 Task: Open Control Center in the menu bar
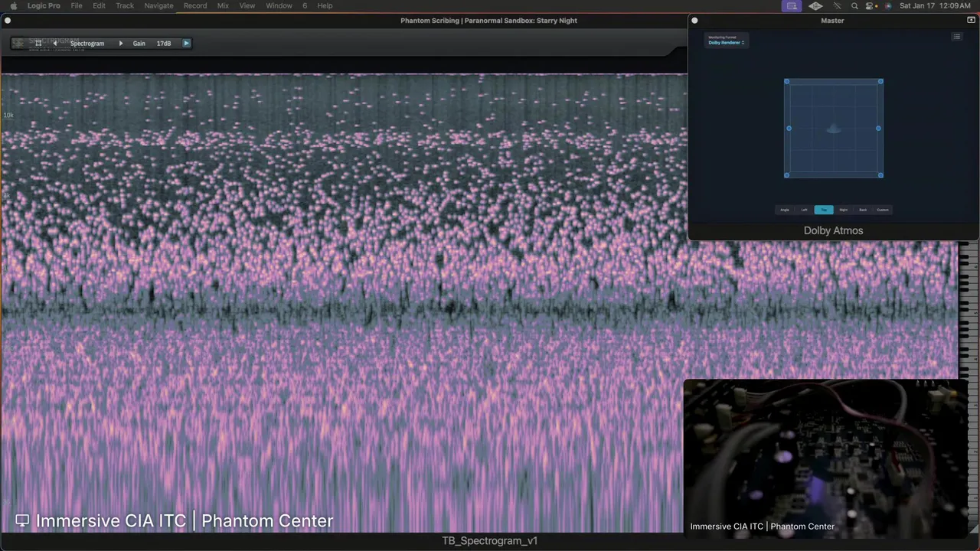tap(871, 5)
